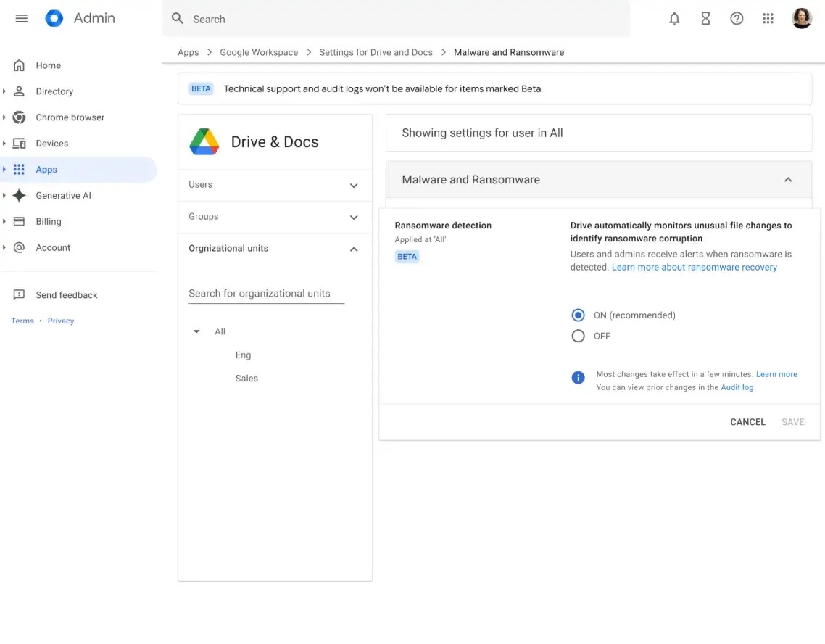Click the search magnifier icon
The height and width of the screenshot is (644, 825).
tap(178, 19)
